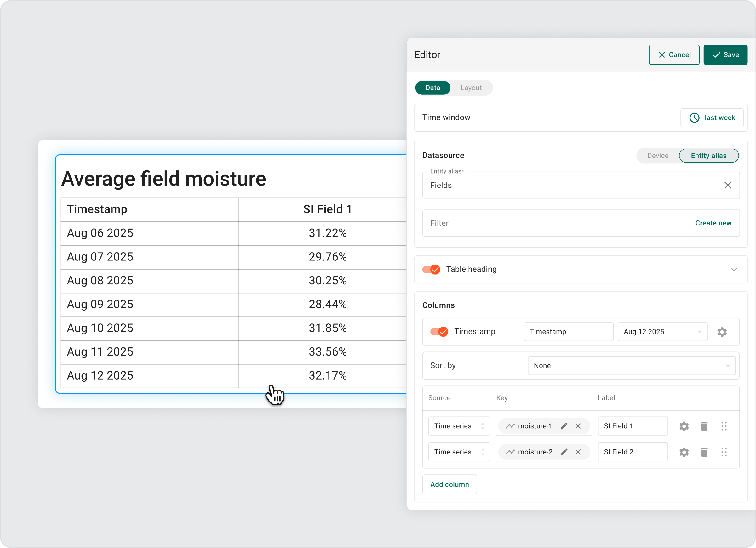
Task: Click the gear icon for SI Field 1 row
Action: coord(684,426)
